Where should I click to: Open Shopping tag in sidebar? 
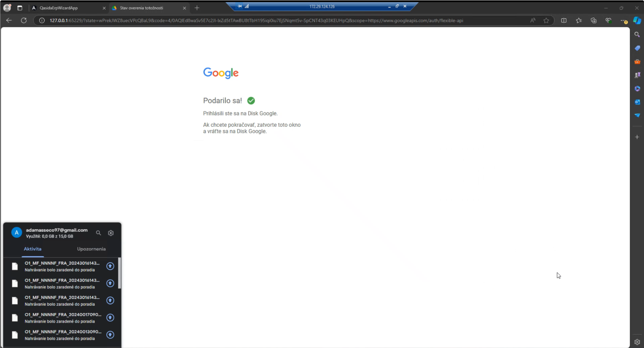click(637, 48)
